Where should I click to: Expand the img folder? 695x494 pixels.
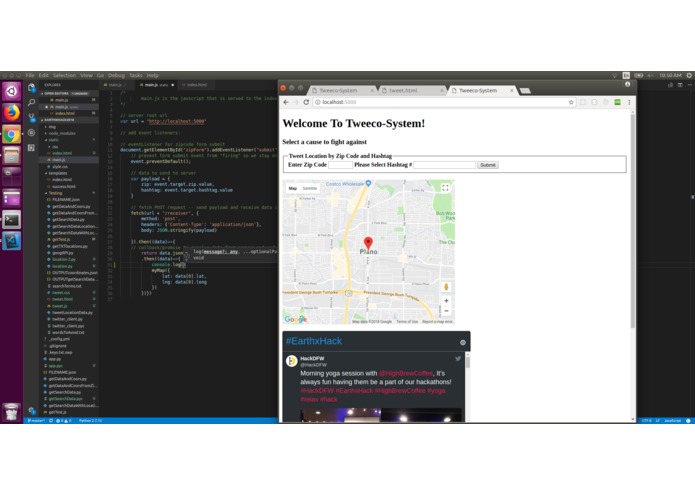tap(50, 127)
